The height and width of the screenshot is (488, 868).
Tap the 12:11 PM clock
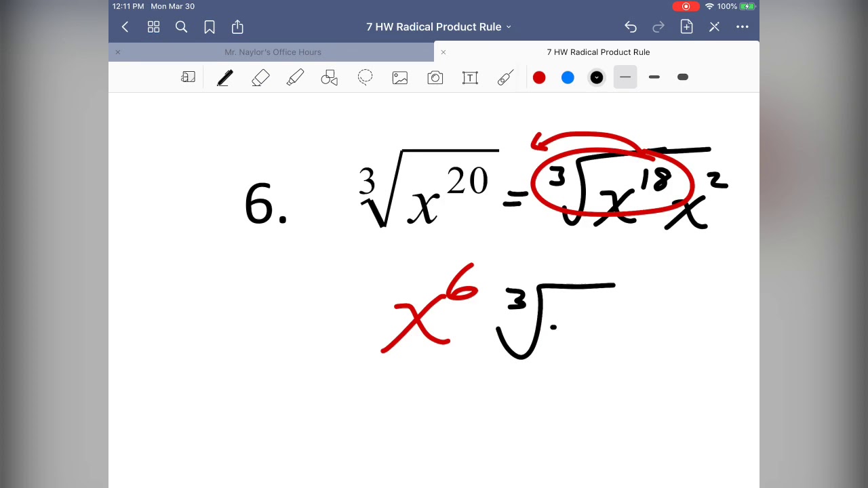(128, 6)
